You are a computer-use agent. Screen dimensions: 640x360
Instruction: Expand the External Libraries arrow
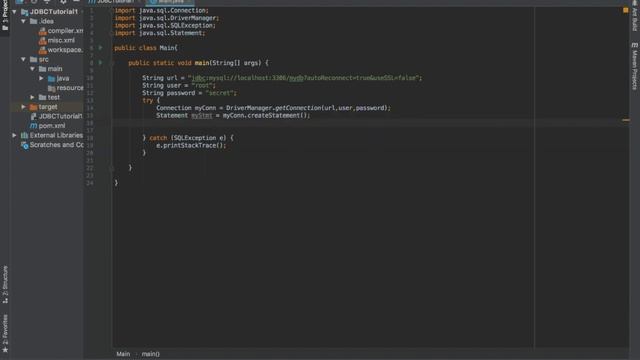coord(15,135)
